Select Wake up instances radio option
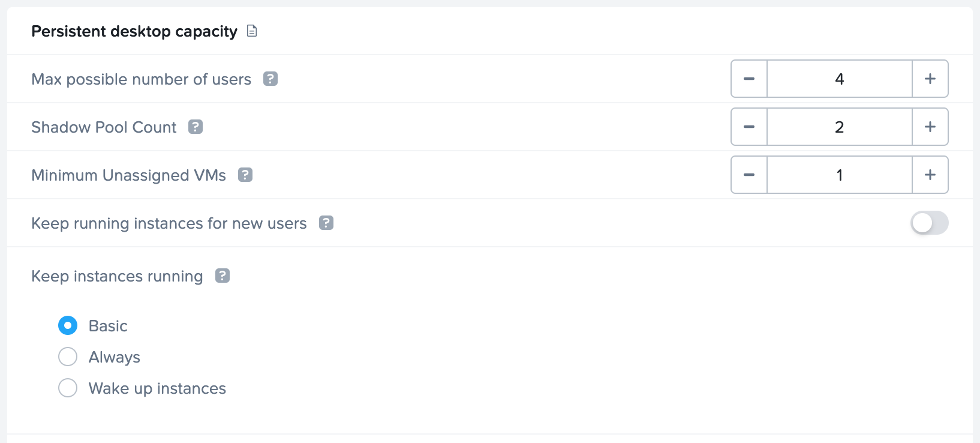980x443 pixels. 68,388
